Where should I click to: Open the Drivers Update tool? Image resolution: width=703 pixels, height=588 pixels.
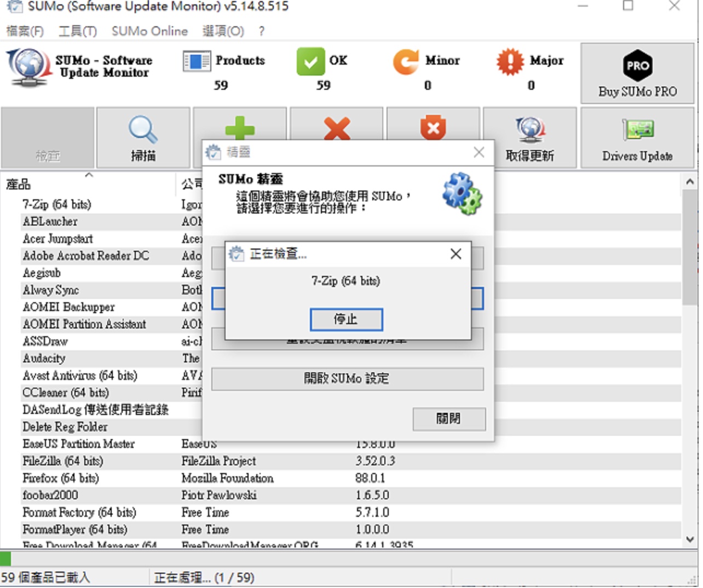pos(637,138)
